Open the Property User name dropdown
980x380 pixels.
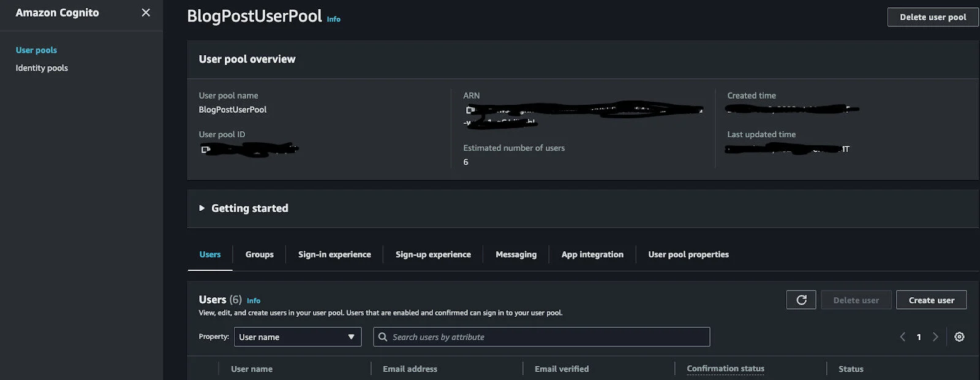coord(297,336)
